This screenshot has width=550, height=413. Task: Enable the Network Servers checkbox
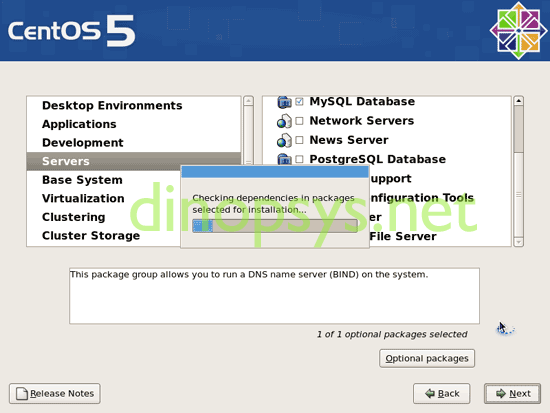[299, 121]
